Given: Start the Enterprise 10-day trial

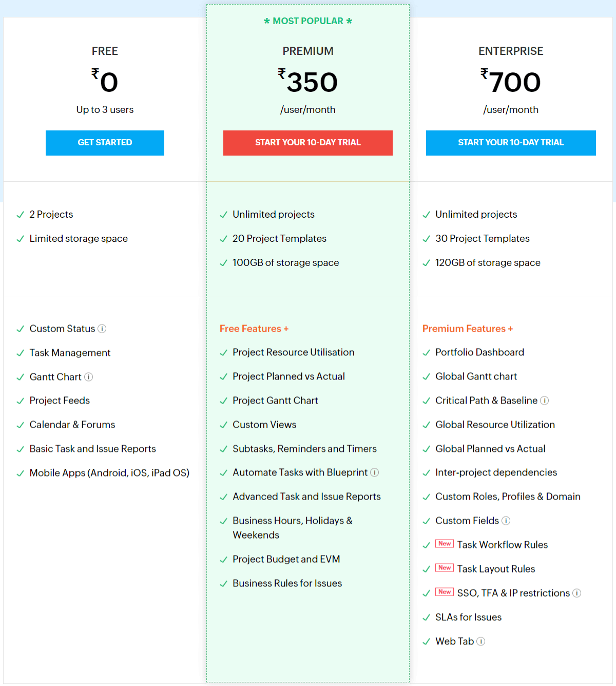Looking at the screenshot, I should click(x=510, y=143).
